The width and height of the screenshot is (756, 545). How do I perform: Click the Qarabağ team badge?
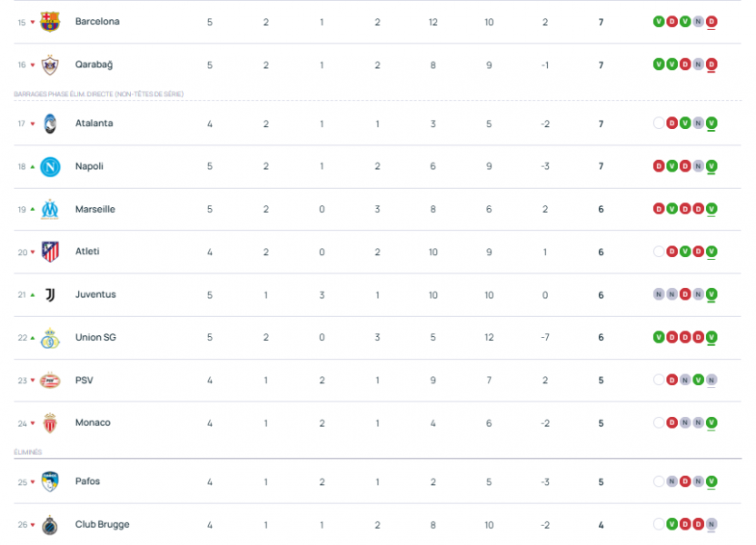[48, 64]
